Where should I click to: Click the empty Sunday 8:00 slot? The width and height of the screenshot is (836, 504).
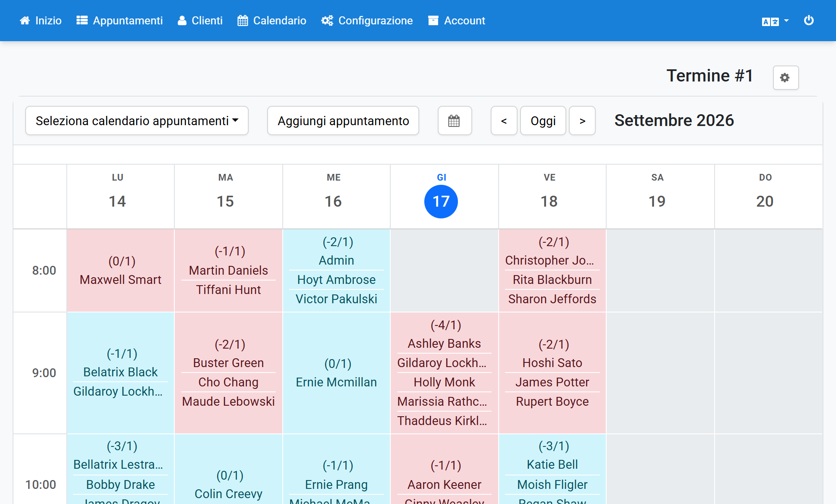point(768,270)
